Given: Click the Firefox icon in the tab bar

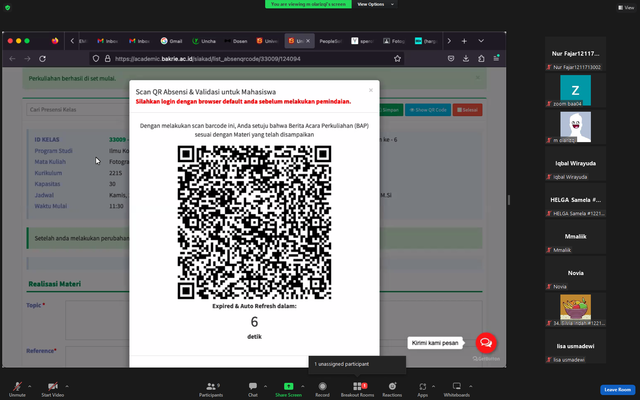Looking at the screenshot, I should (55, 41).
